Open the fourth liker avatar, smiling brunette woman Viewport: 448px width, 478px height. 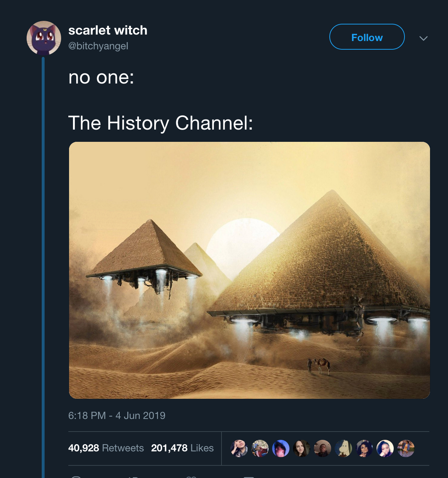(x=302, y=448)
